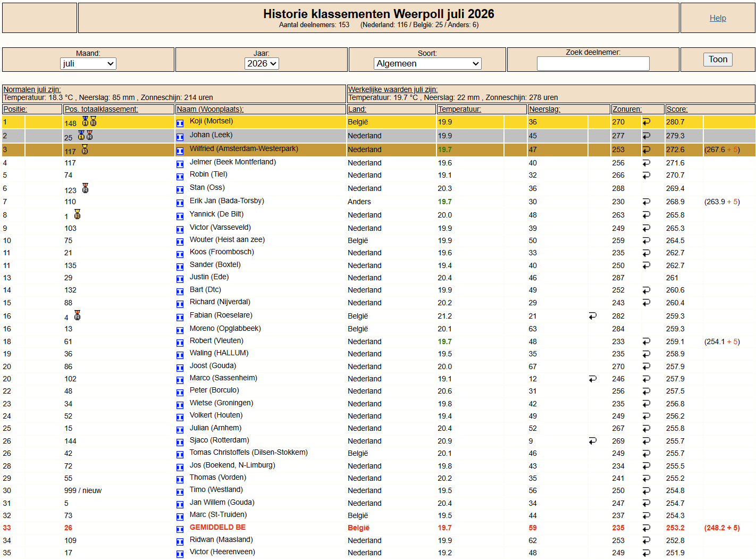
Task: Click the blue info icon for Robin (Tiel)
Action: coord(180,176)
